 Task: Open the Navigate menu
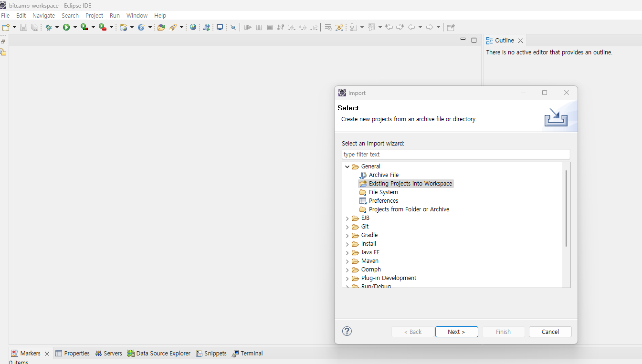coord(44,16)
